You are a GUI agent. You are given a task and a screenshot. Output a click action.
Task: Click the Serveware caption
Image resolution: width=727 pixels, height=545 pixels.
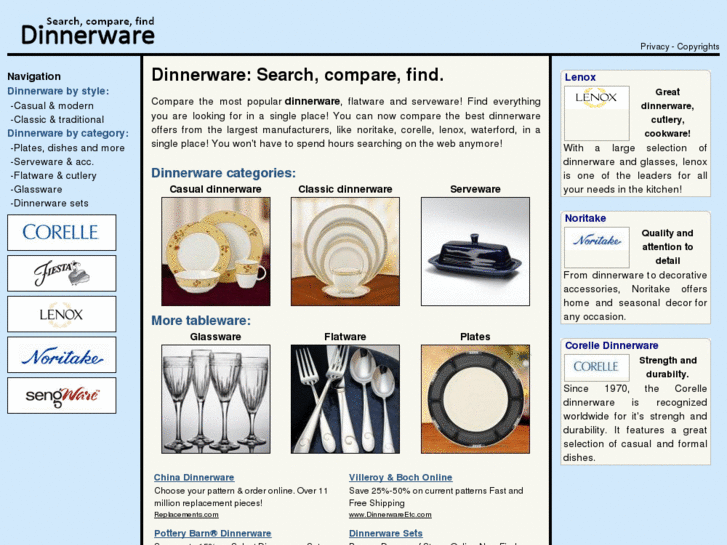475,189
